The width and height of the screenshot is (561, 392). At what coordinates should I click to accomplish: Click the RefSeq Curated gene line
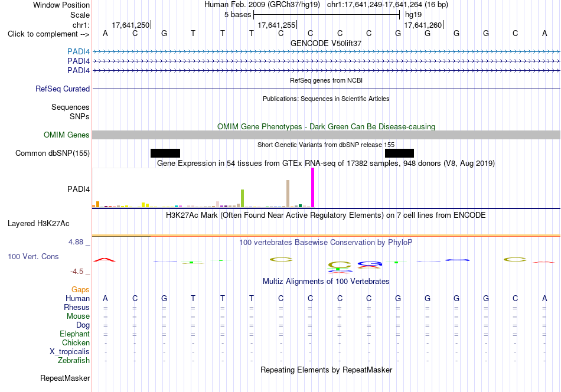pos(326,89)
